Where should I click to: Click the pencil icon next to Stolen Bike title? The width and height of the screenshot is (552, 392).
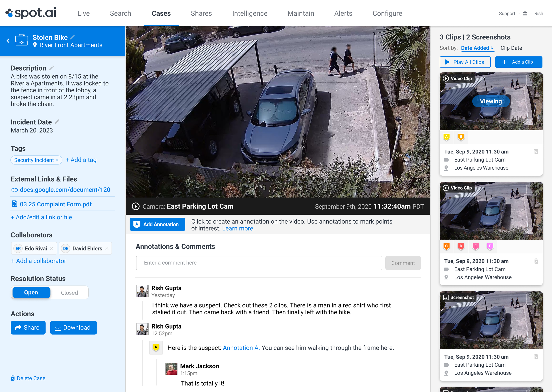(72, 37)
